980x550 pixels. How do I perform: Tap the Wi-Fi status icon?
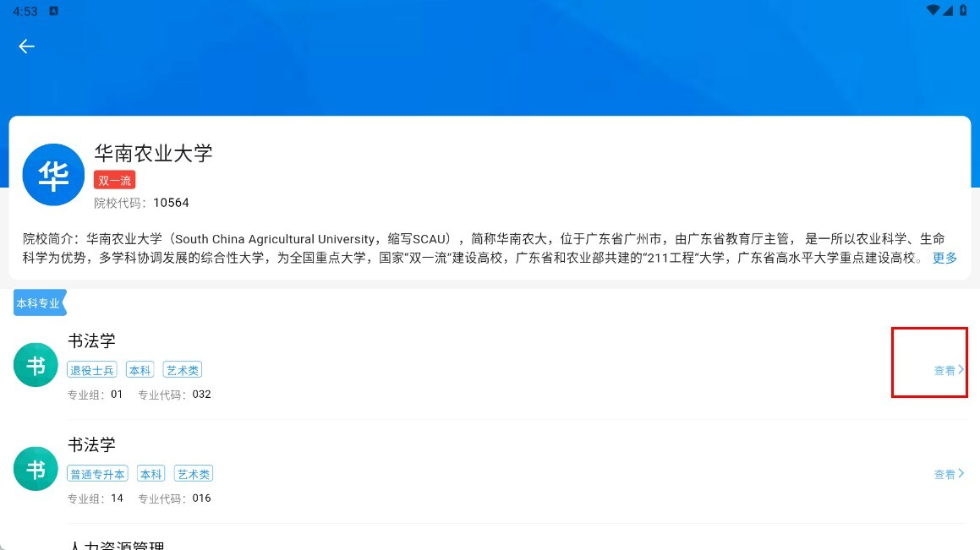pyautogui.click(x=933, y=10)
